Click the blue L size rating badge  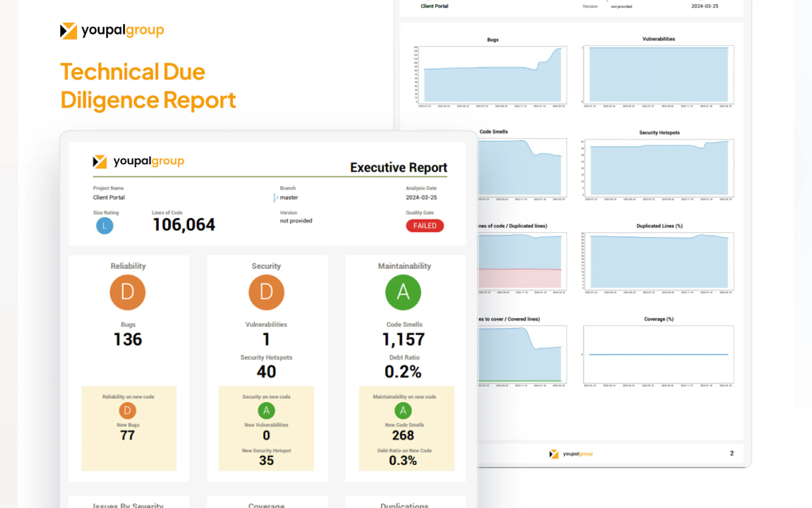105,226
